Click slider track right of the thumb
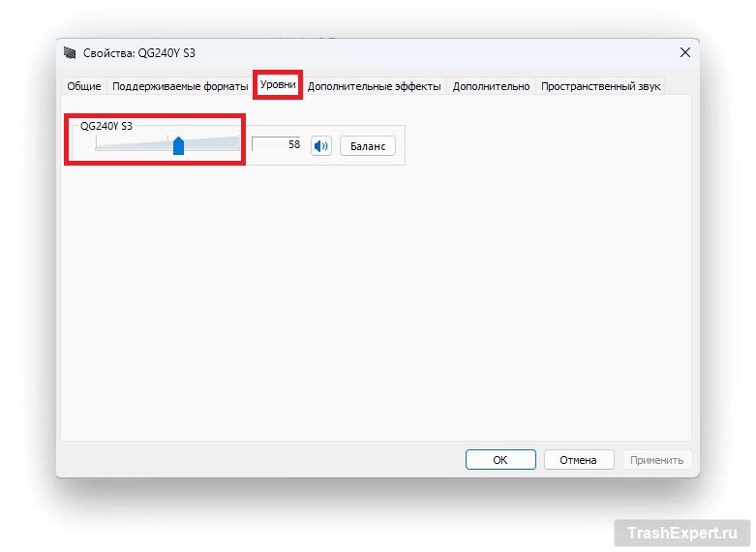 (x=213, y=145)
